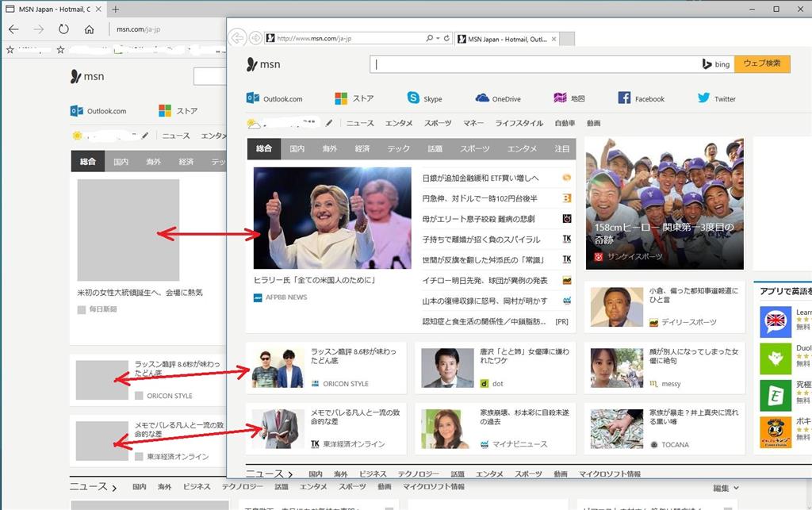Edit location with pencil icon in Edge
The image size is (812, 510).
coord(145,136)
